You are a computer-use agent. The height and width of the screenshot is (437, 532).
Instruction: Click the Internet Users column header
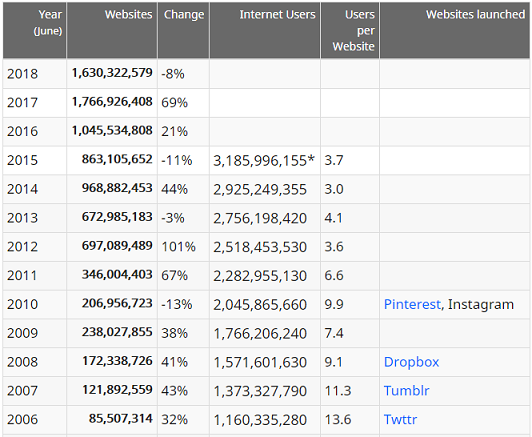coord(265,30)
